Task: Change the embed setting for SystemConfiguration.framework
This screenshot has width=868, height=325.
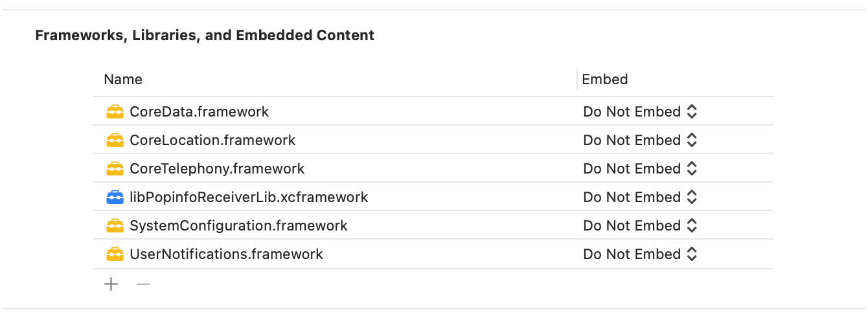Action: point(640,226)
